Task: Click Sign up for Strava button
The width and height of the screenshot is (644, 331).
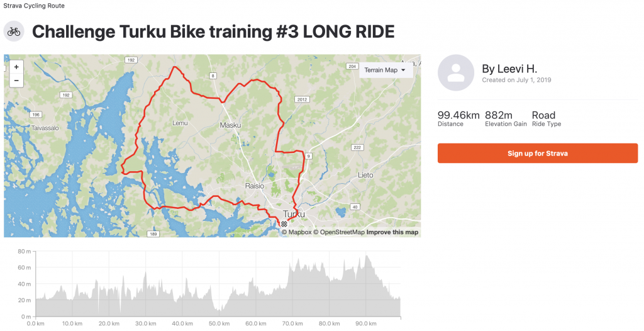Action: 538,154
